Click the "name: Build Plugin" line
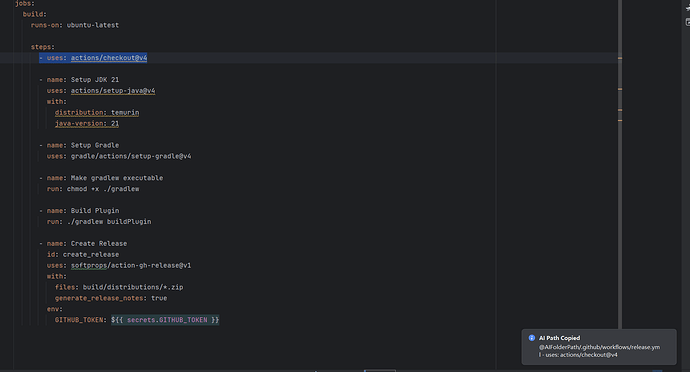The image size is (690, 372). [83, 211]
